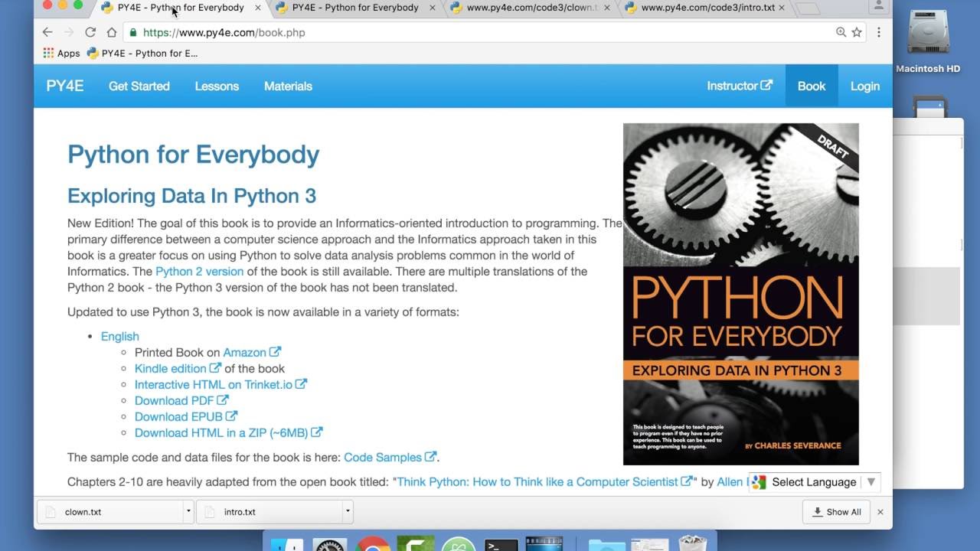Click the Google Translate logo icon
980x551 pixels.
tap(759, 482)
